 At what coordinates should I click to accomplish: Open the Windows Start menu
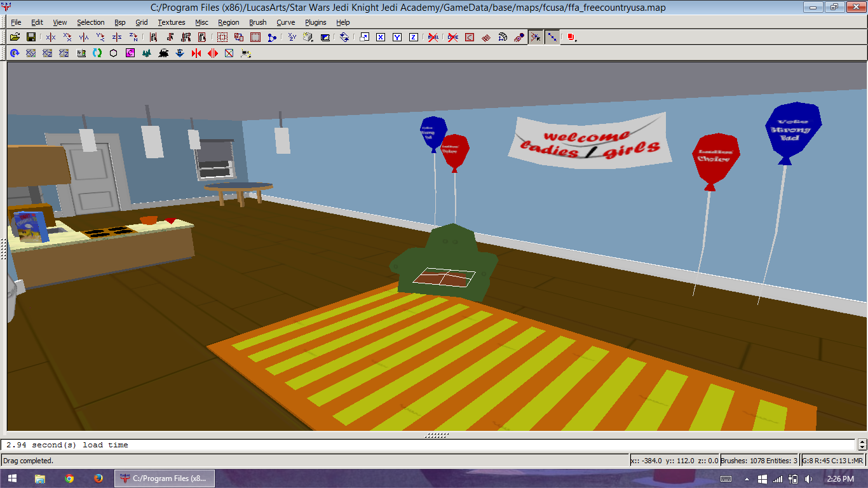[13, 478]
